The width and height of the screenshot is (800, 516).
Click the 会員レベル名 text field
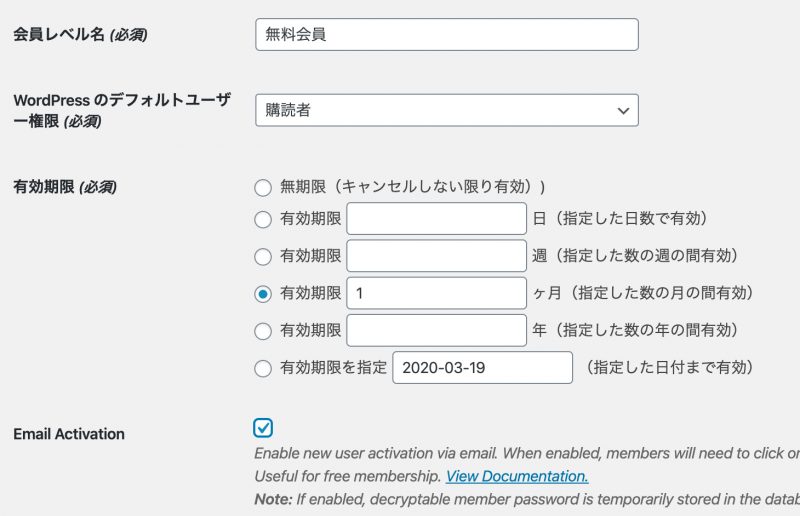[x=446, y=35]
